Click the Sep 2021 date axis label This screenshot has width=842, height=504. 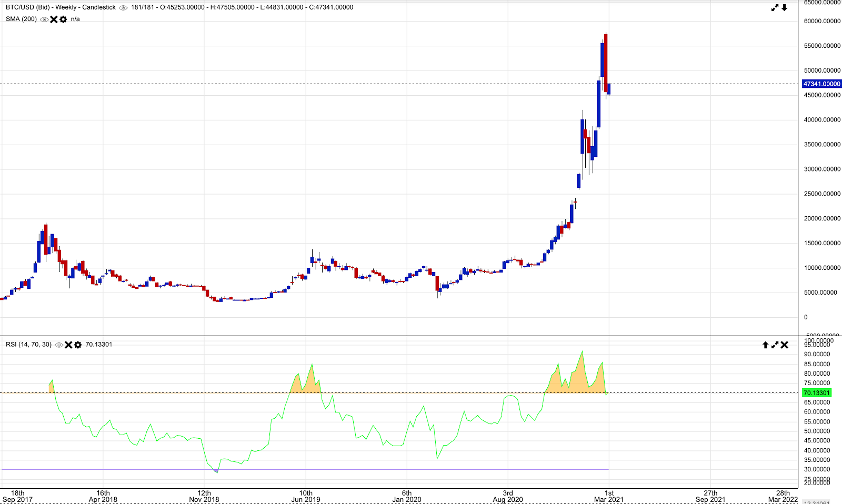pyautogui.click(x=710, y=496)
